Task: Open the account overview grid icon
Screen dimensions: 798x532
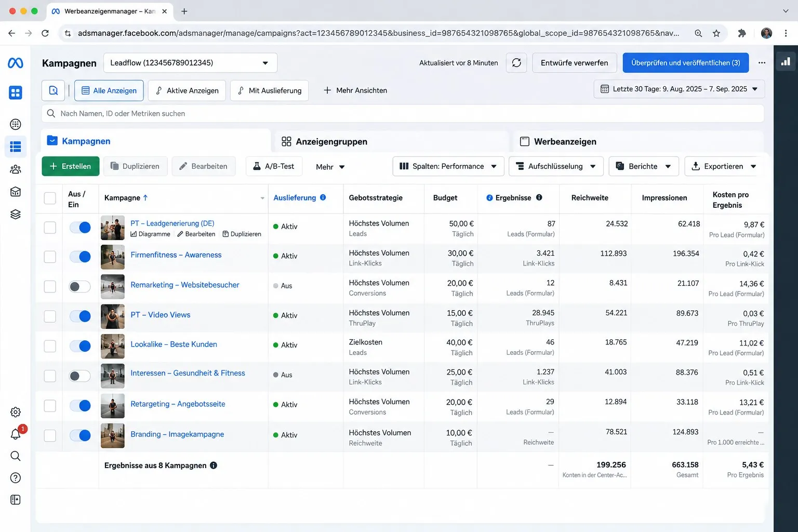Action: tap(16, 93)
